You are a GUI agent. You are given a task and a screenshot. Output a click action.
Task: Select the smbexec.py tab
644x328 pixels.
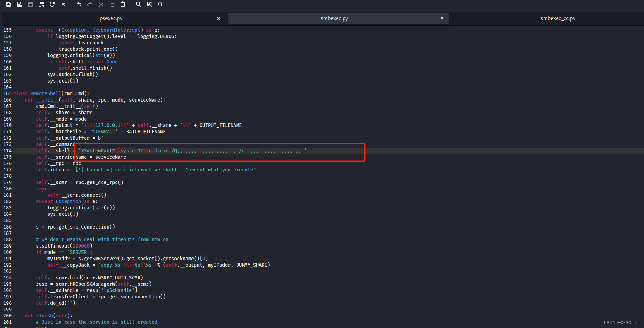coord(334,18)
